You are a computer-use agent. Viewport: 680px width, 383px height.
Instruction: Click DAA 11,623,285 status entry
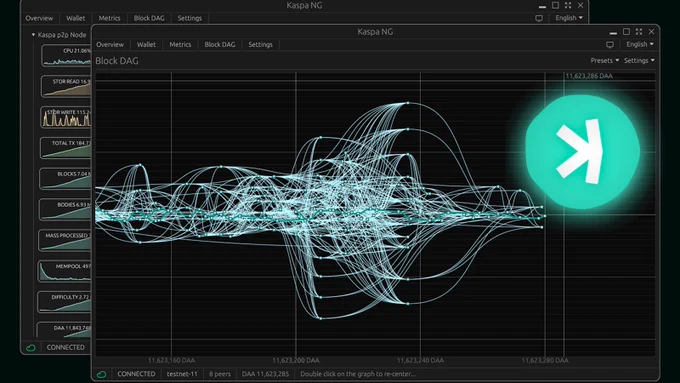tap(265, 374)
